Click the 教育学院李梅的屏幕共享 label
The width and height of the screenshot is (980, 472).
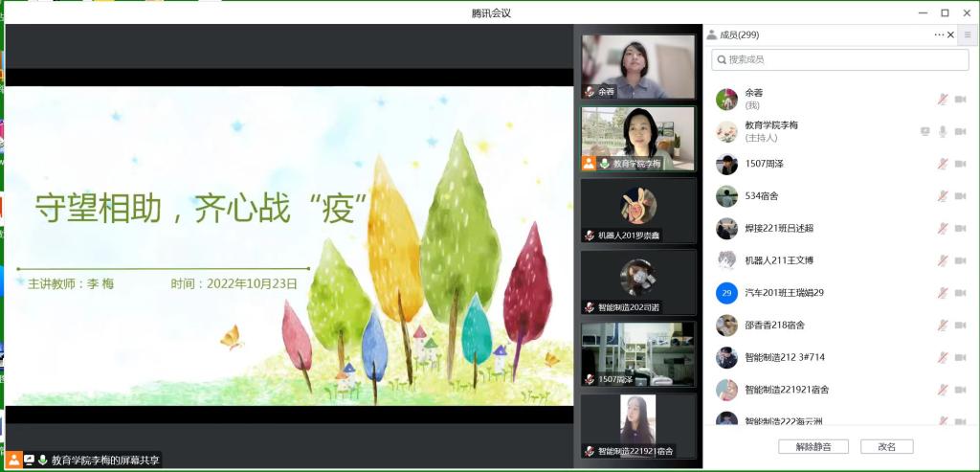(105, 461)
